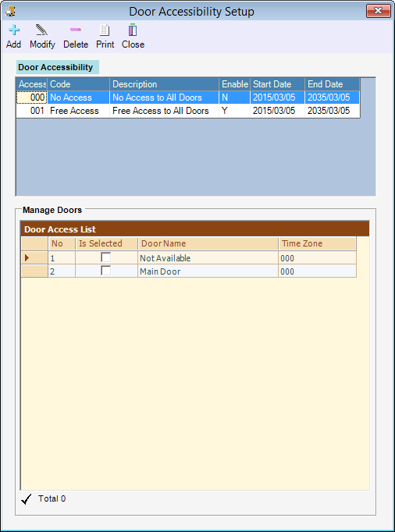Click the Door Name column header
The image size is (395, 532).
pyautogui.click(x=208, y=243)
